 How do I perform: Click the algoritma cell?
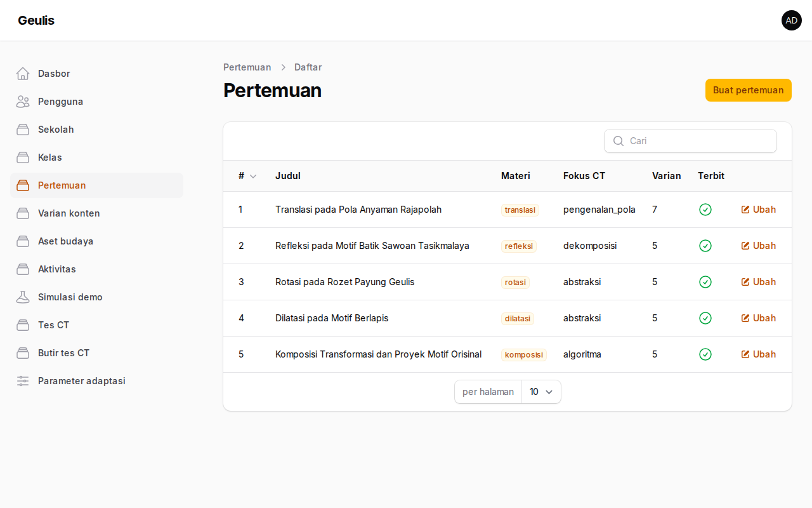pyautogui.click(x=582, y=354)
